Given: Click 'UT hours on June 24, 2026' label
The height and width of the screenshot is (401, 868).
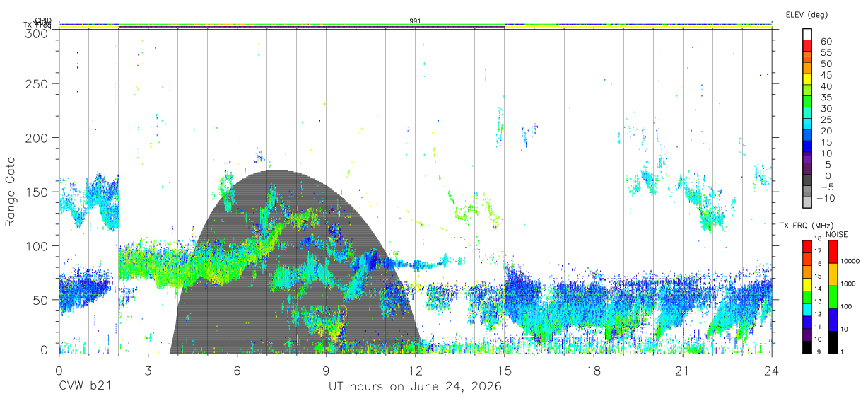Looking at the screenshot, I should click(415, 387).
